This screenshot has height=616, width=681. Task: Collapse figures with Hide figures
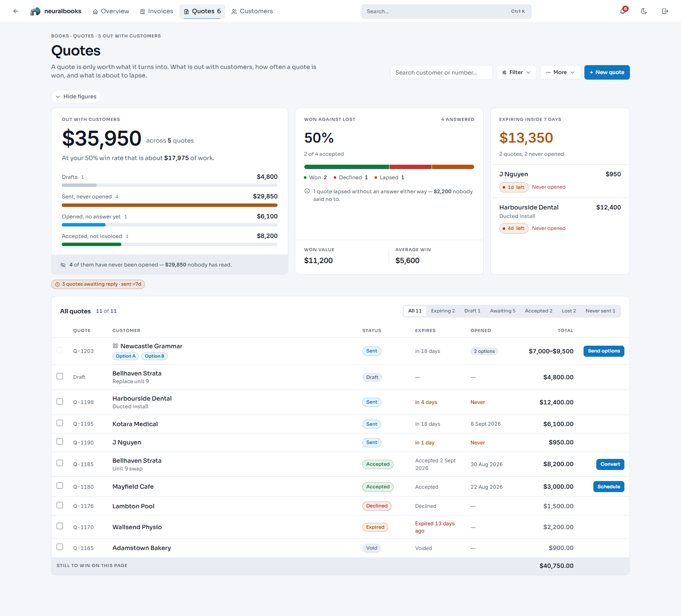click(x=76, y=97)
